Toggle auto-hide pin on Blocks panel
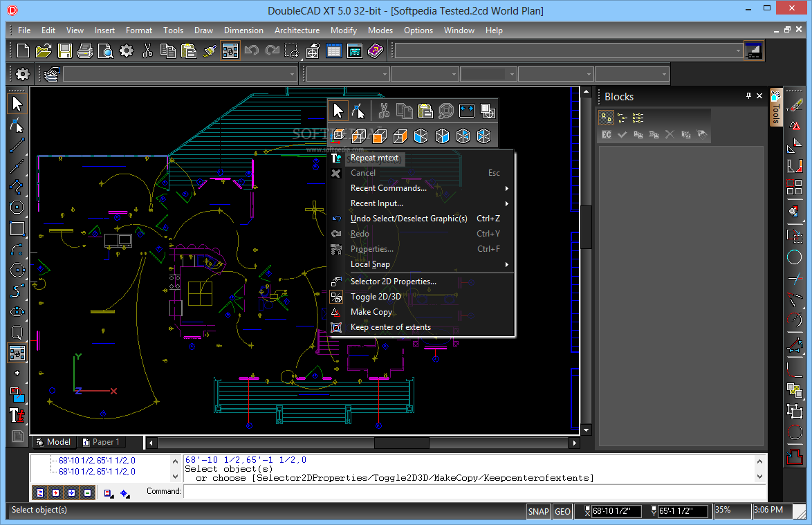The height and width of the screenshot is (525, 812). 748,95
